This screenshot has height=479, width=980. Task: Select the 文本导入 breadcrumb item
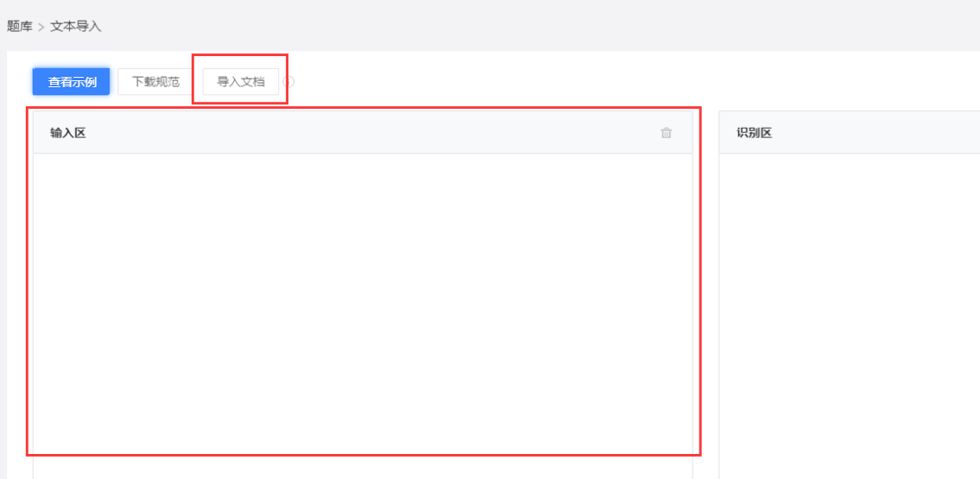click(76, 27)
